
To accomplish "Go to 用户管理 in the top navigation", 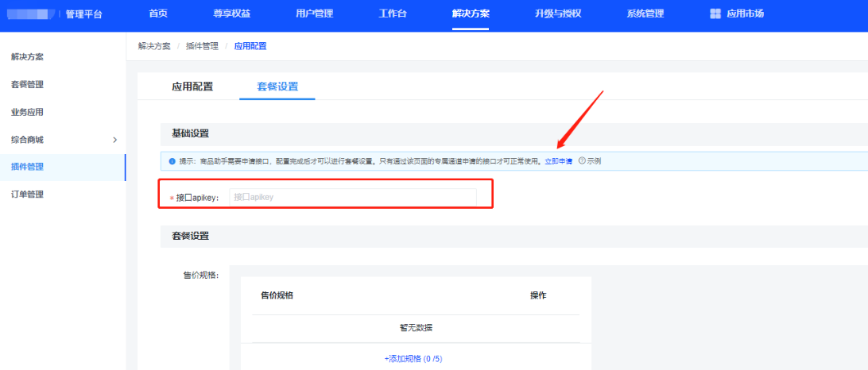I will coord(314,13).
